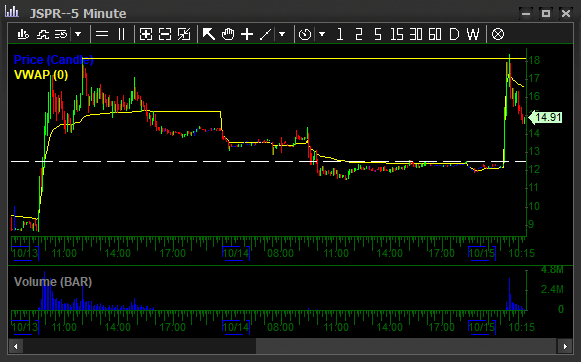Select the arrow pointer tool

point(209,34)
